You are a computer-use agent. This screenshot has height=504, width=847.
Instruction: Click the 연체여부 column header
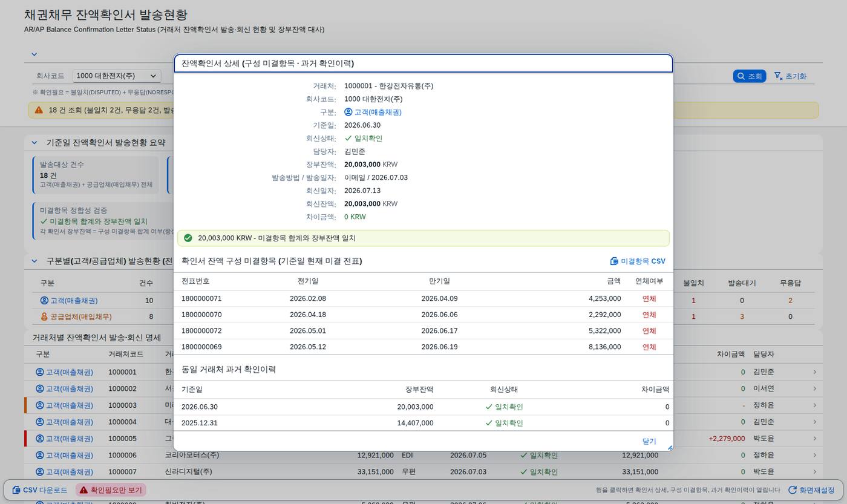[x=649, y=281]
